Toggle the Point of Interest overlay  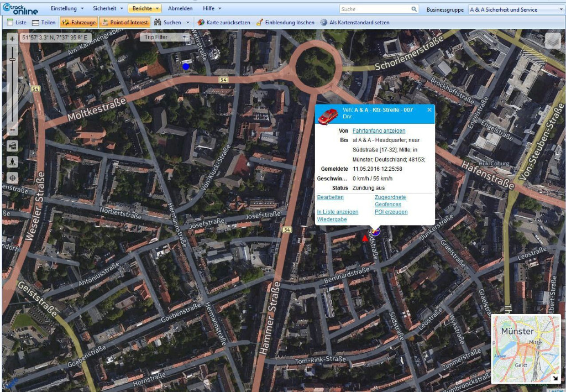125,22
